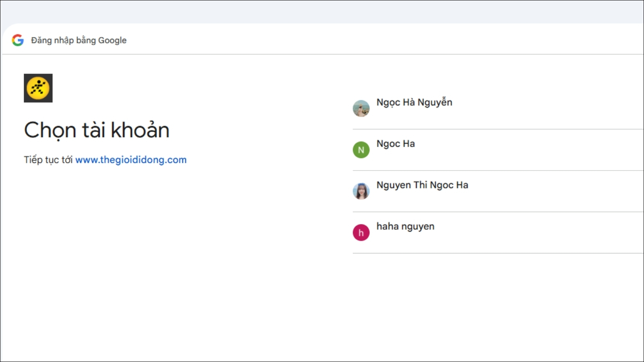This screenshot has width=644, height=362.
Task: Choose the Nguyen Thi Ngoc Ha account name
Action: pyautogui.click(x=422, y=185)
